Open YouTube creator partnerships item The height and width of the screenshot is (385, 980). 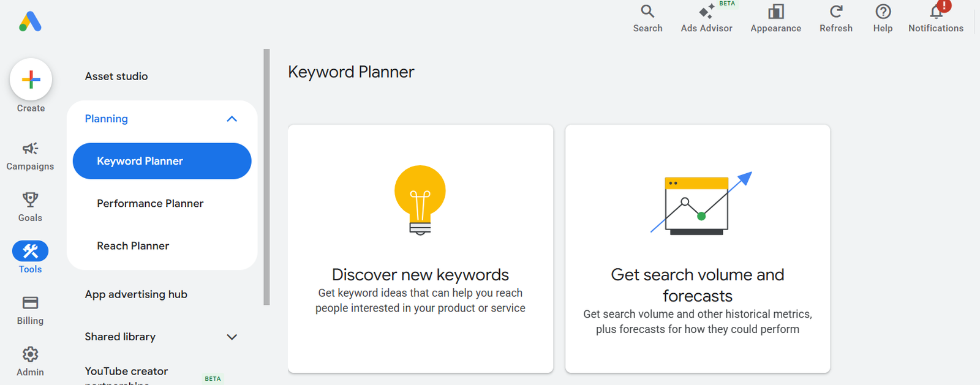pyautogui.click(x=126, y=376)
